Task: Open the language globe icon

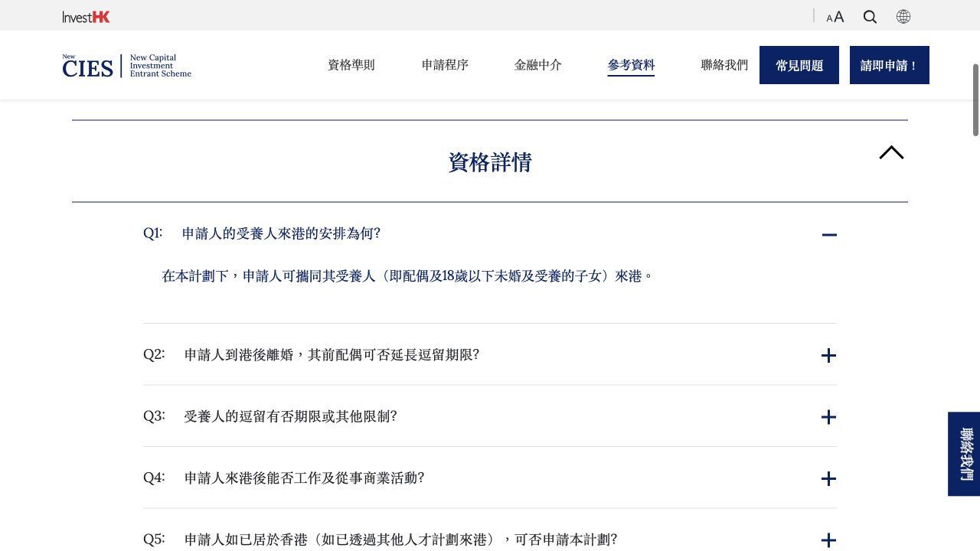Action: point(903,17)
